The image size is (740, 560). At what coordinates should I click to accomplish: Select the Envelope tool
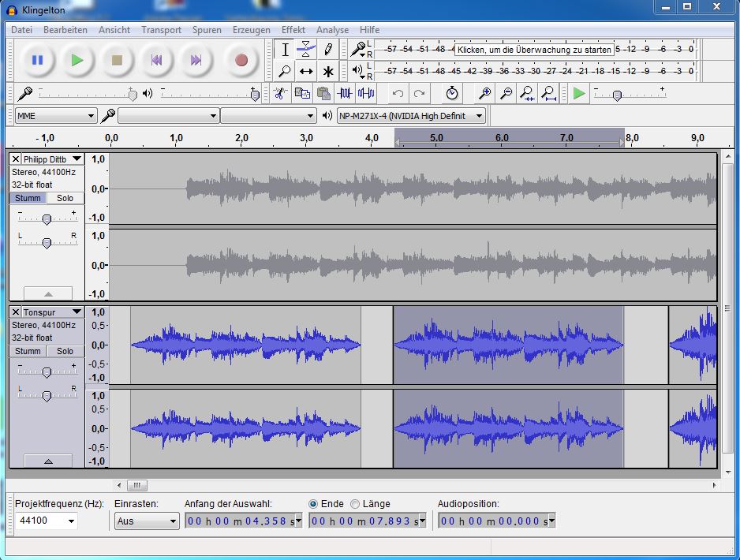click(x=307, y=50)
